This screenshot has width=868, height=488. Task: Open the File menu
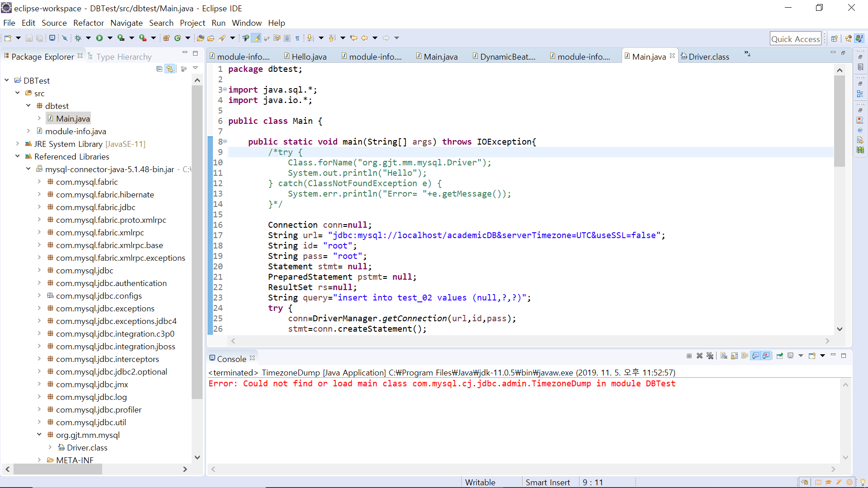[9, 23]
